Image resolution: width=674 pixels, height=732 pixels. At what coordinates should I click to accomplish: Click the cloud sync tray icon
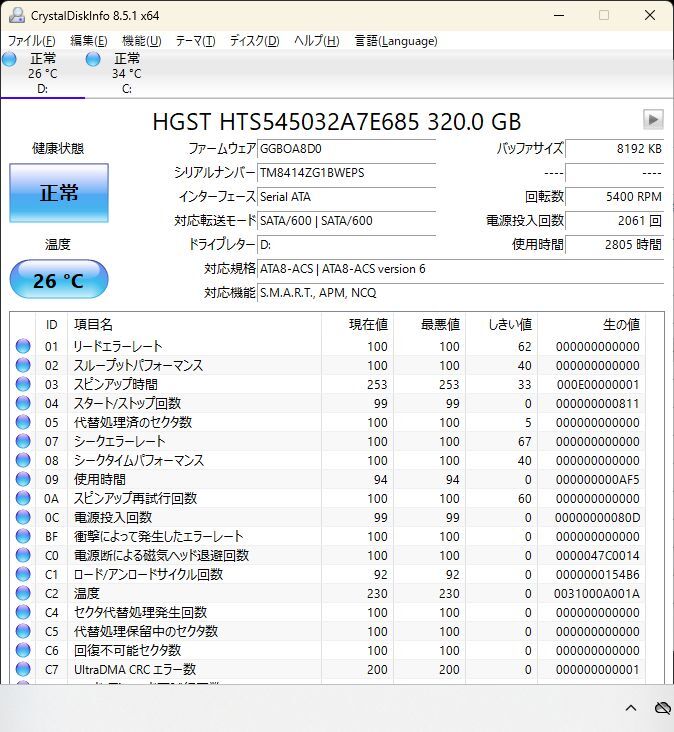point(663,708)
